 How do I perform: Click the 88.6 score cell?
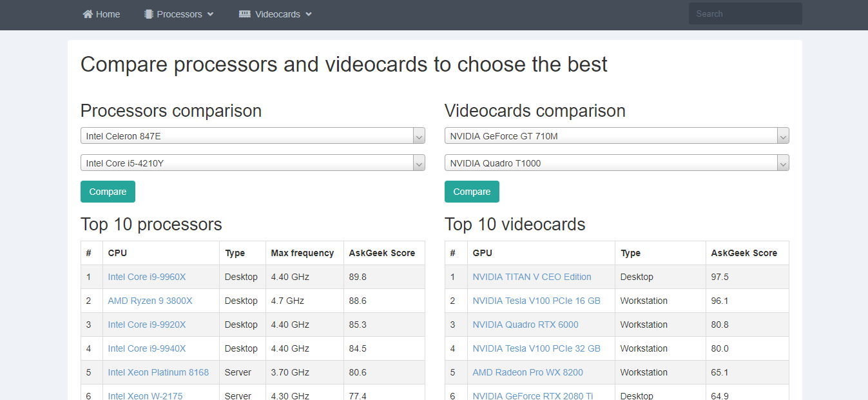tap(384, 301)
